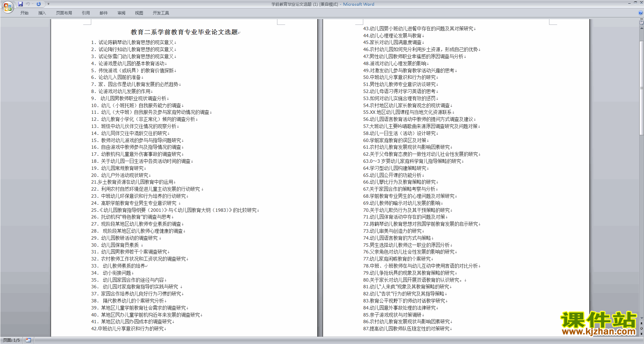644x344 pixels.
Task: Click topic 25 about 幼儿园教育指导纲要（2001）
Action: [x=174, y=210]
